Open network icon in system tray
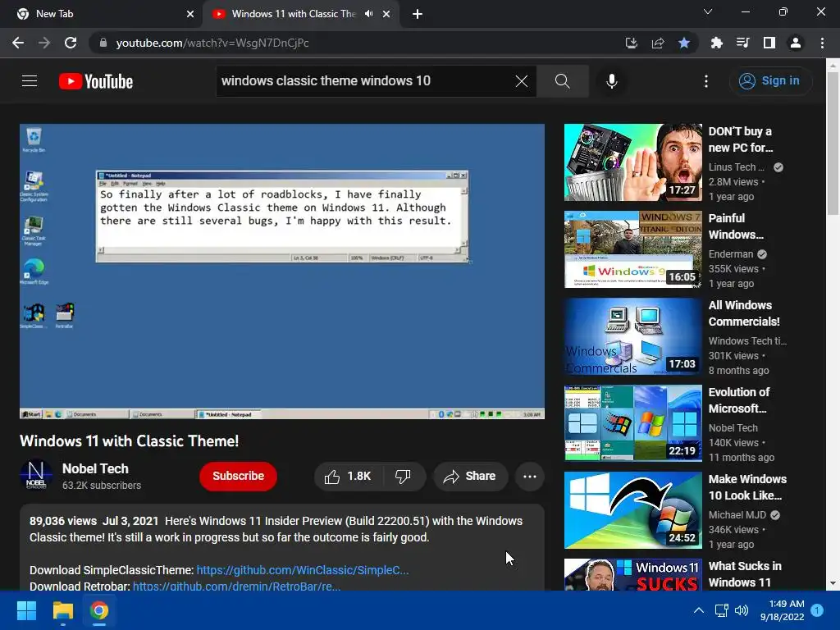The image size is (840, 630). click(722, 610)
